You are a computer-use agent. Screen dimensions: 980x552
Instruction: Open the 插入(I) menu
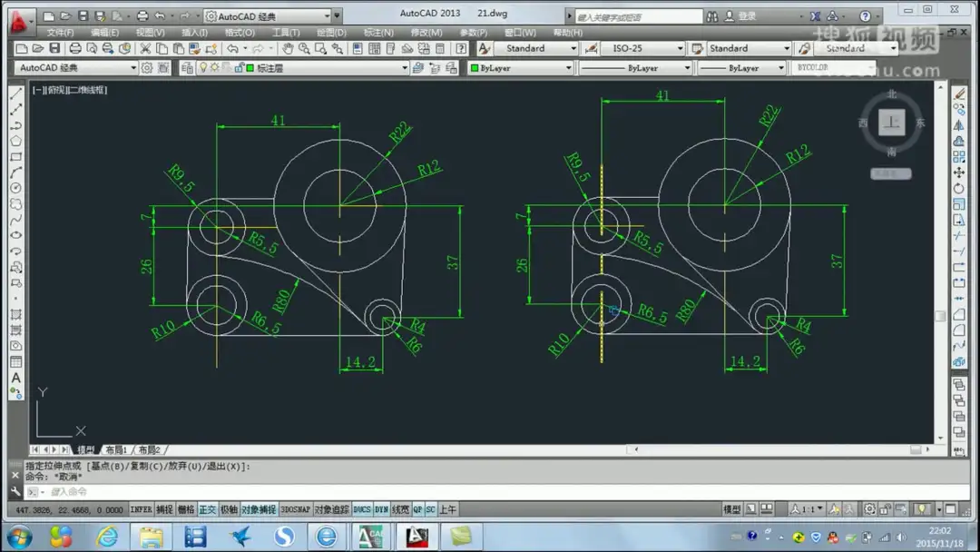[194, 32]
